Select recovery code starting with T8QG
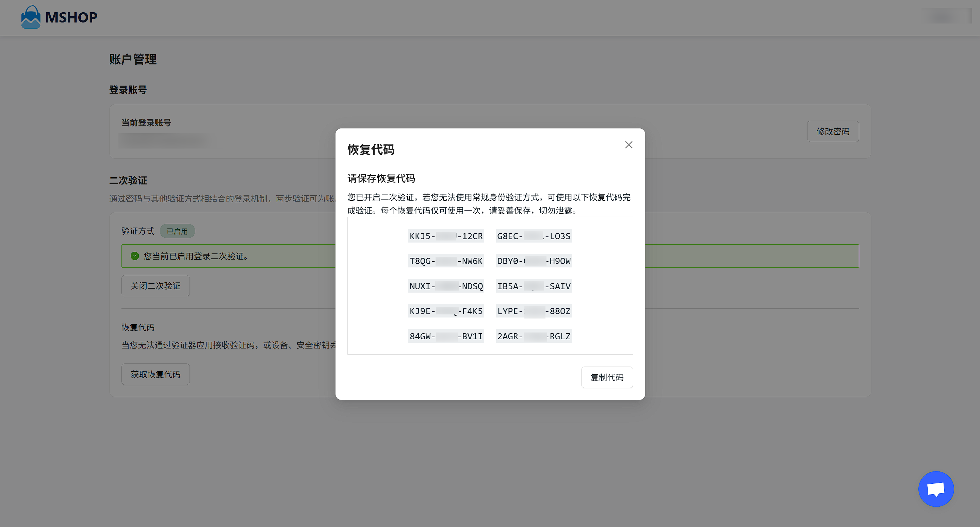This screenshot has height=527, width=980. pyautogui.click(x=446, y=261)
